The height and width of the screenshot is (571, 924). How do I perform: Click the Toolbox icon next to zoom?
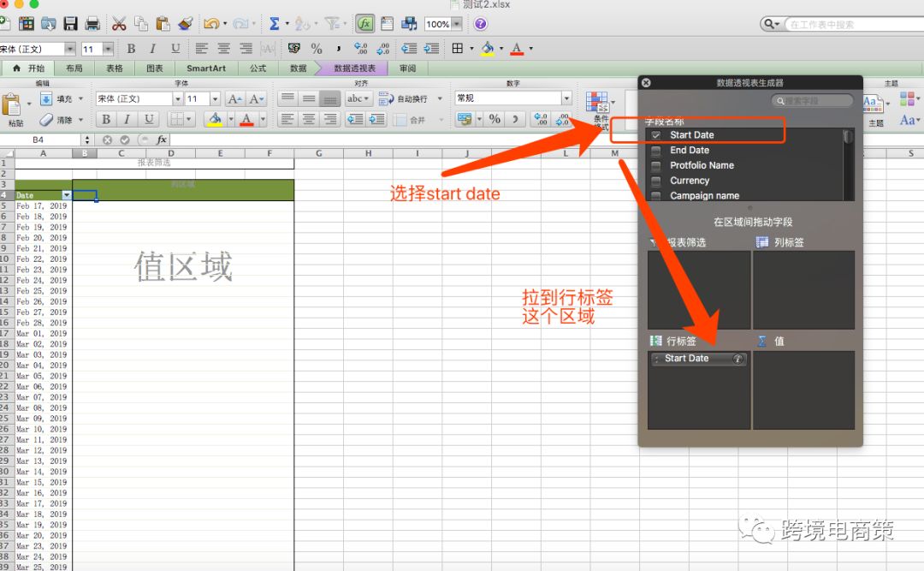pos(388,24)
